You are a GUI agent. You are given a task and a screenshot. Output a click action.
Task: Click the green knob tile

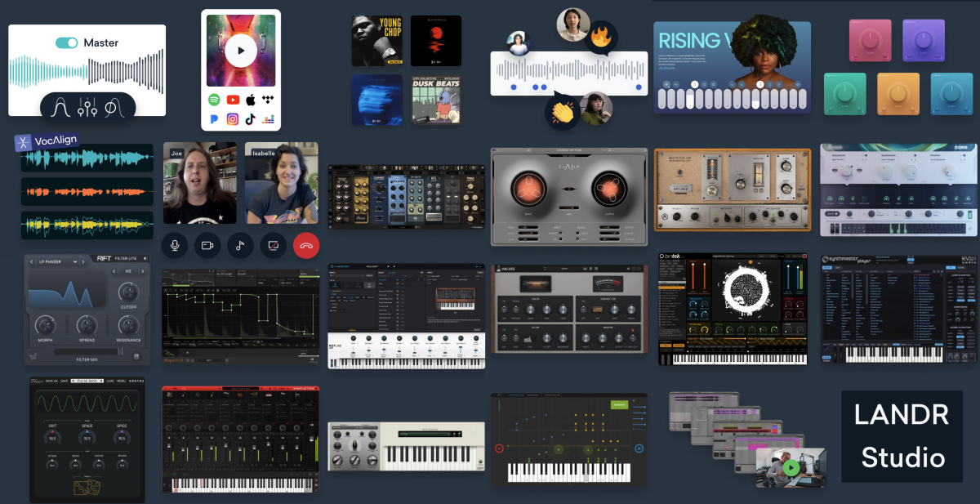[844, 94]
